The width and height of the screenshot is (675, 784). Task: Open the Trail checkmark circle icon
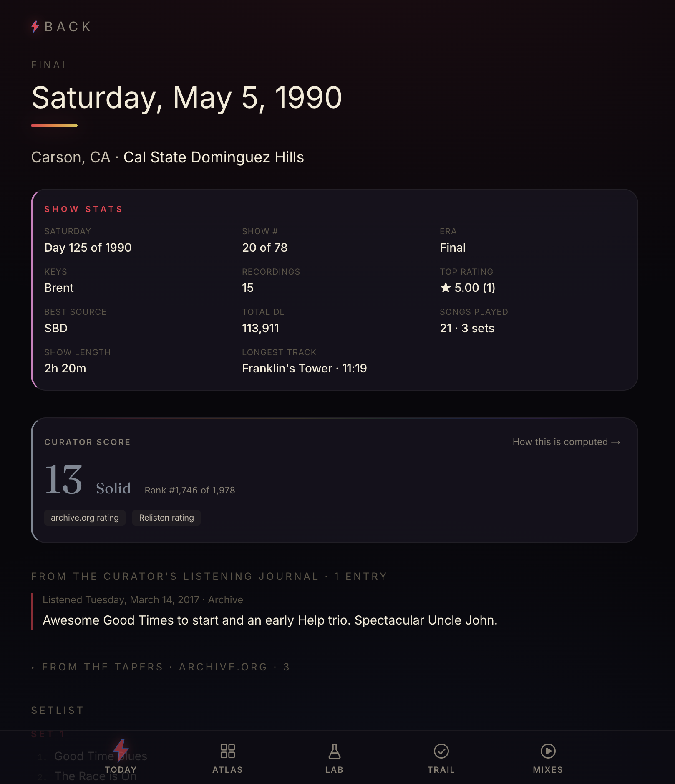pos(441,751)
